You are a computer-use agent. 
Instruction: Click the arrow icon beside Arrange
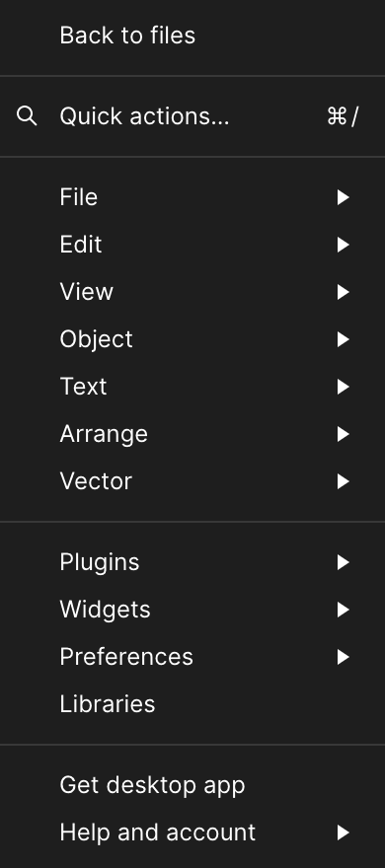coord(343,434)
